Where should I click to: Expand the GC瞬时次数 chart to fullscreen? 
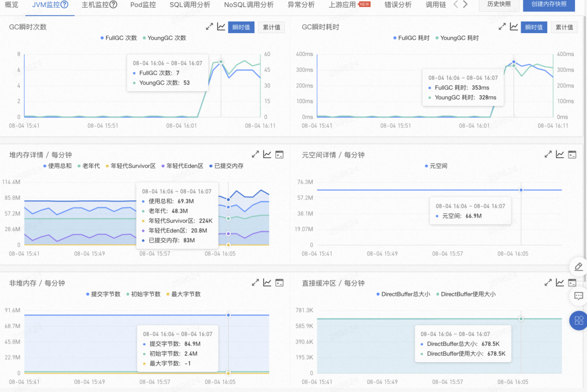coord(209,27)
